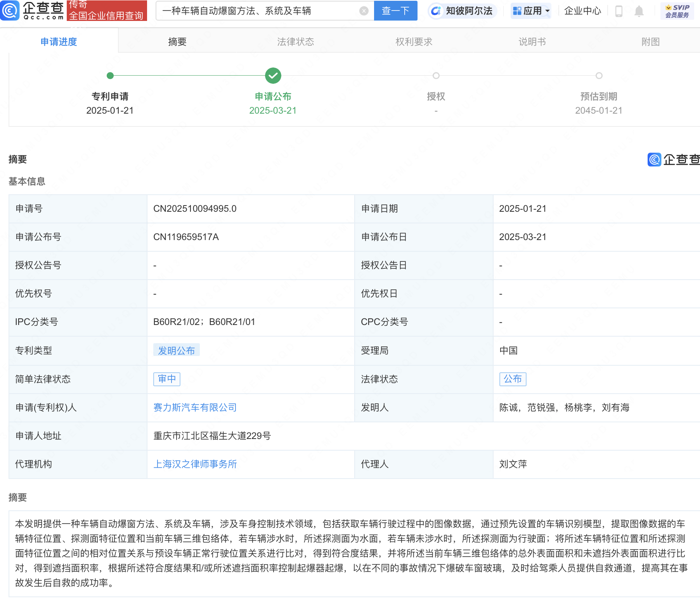The width and height of the screenshot is (700, 598).
Task: Switch to 法律状态 tab
Action: 296,41
